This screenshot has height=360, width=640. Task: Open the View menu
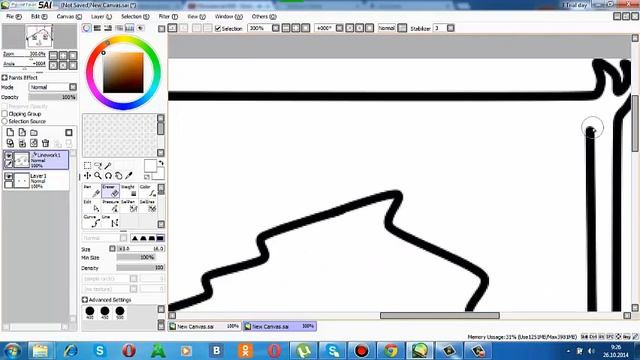click(x=196, y=17)
